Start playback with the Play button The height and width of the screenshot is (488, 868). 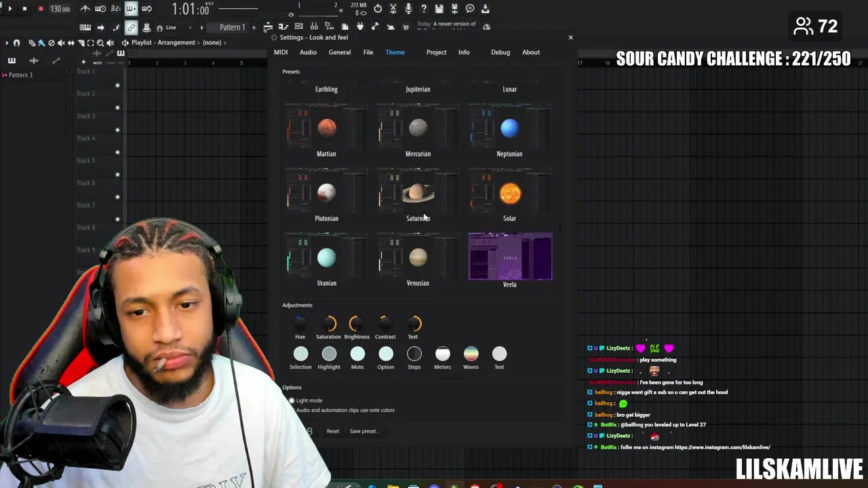point(9,9)
